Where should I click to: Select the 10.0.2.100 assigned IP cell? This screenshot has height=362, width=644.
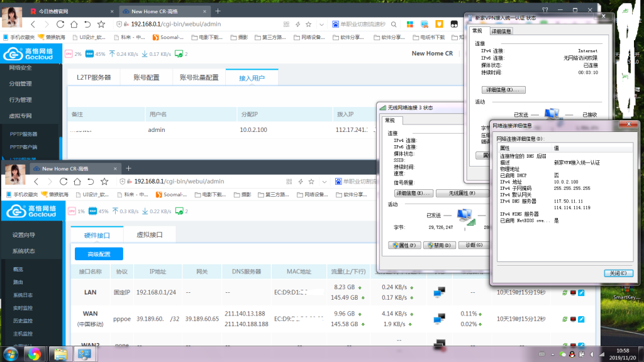coord(253,129)
